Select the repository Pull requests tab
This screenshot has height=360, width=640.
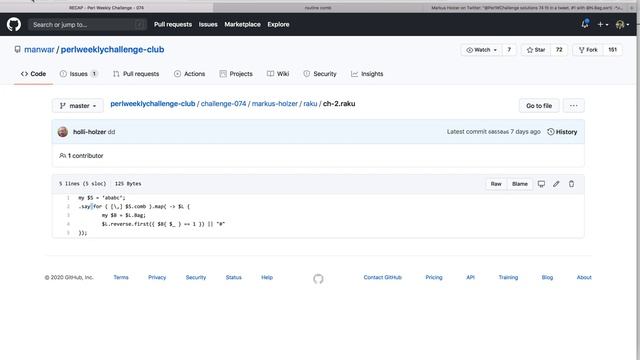[x=136, y=74]
